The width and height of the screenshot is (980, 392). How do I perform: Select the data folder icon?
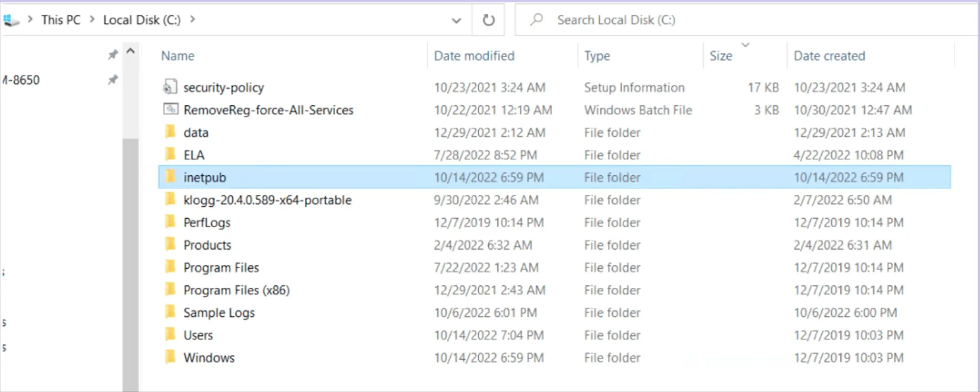tap(170, 132)
